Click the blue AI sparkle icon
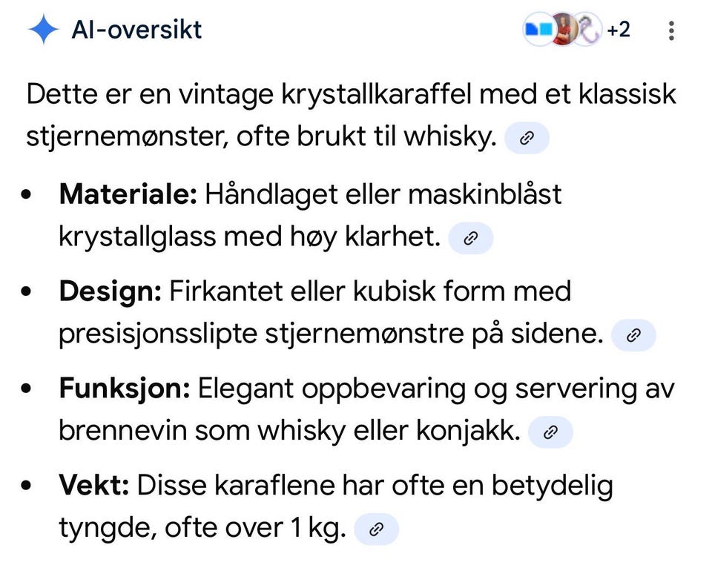The width and height of the screenshot is (712, 588). 43,30
